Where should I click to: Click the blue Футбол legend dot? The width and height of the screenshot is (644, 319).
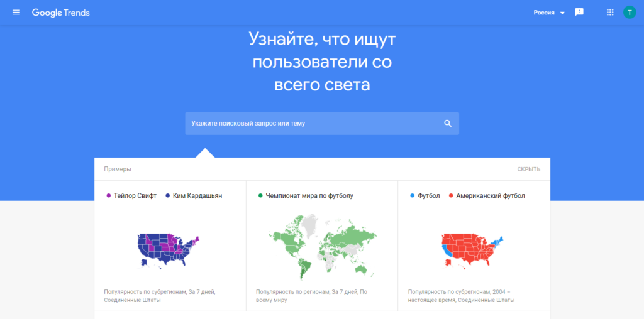click(413, 196)
